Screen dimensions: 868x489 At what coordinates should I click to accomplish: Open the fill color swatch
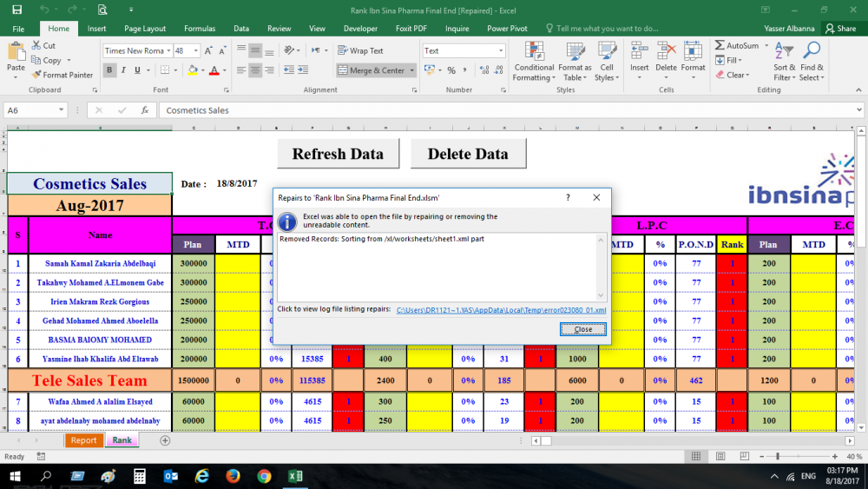click(x=193, y=69)
